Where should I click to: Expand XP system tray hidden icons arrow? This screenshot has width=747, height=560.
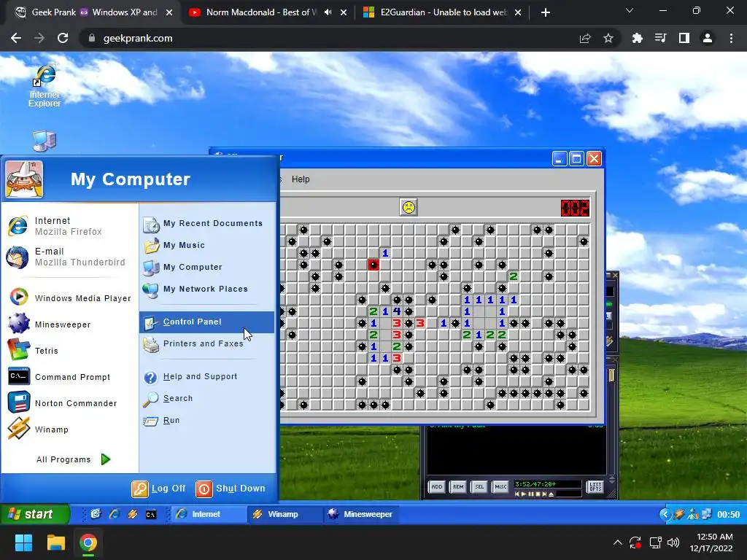point(665,514)
